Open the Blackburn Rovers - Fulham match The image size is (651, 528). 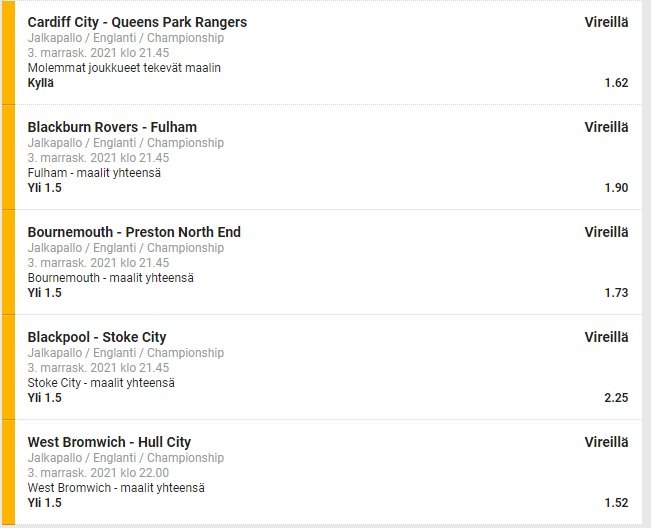pos(112,127)
